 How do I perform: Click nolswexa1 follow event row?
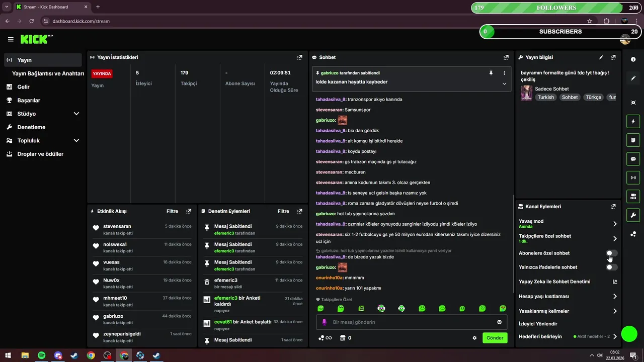(142, 247)
